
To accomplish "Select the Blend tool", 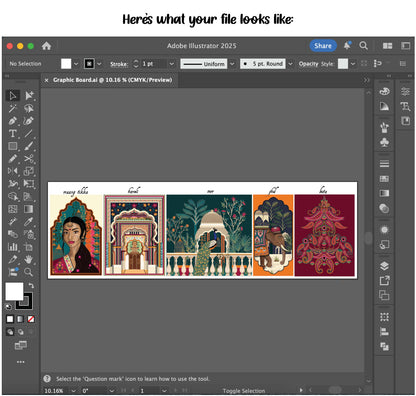I will click(13, 234).
